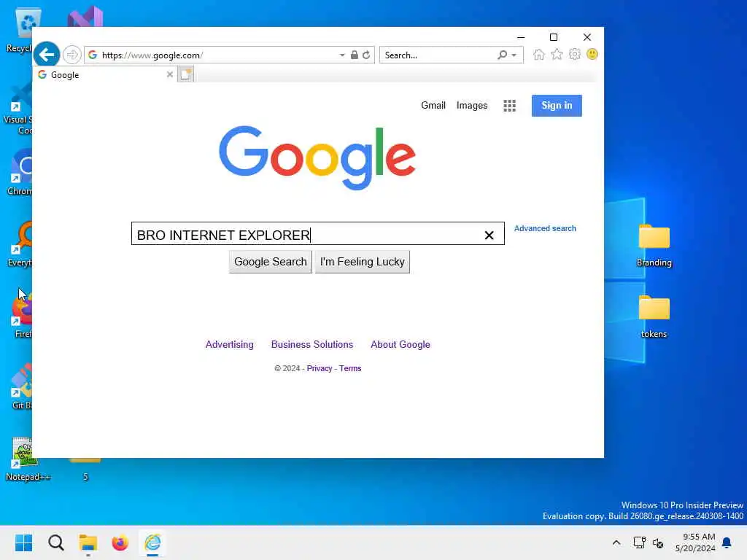Click the forward navigation arrow
Screen dimensions: 747x560
[72, 55]
